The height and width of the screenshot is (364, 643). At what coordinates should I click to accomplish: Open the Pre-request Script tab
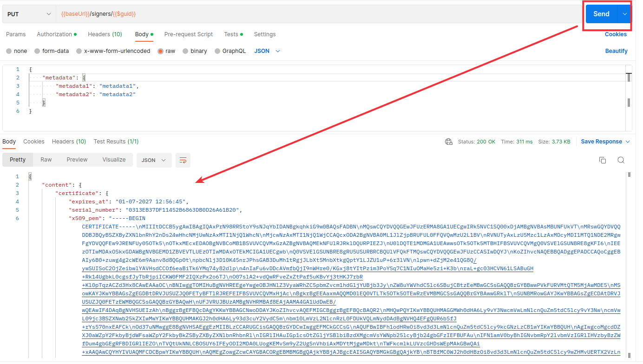click(x=188, y=34)
